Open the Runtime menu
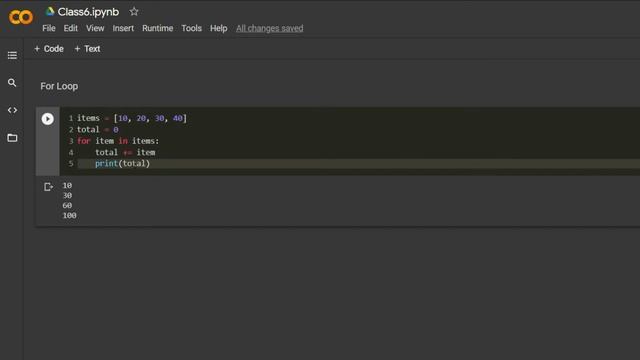Image resolution: width=640 pixels, height=360 pixels. (x=158, y=28)
